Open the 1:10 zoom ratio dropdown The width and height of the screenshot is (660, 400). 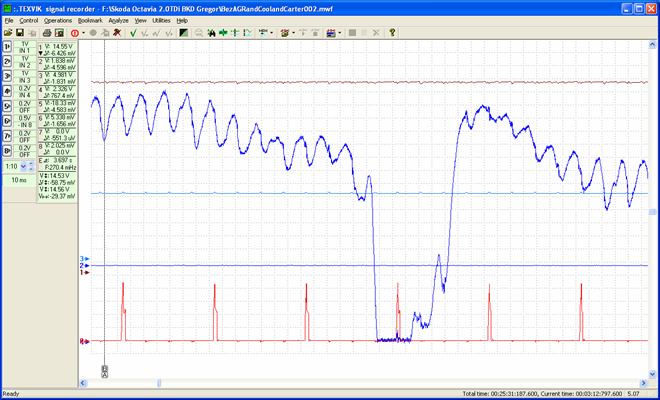tap(23, 166)
